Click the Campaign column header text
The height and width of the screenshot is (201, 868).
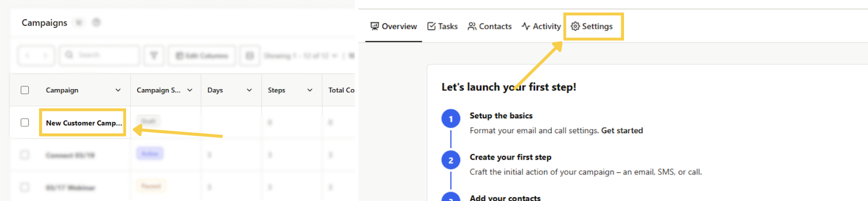click(62, 90)
